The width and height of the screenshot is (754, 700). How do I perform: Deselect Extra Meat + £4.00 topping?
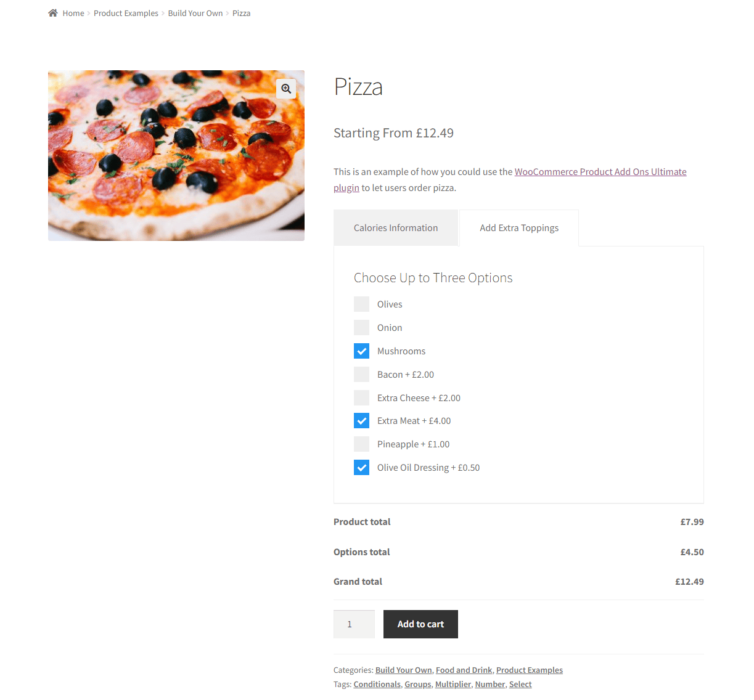click(x=362, y=421)
